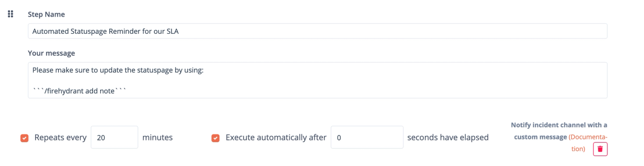Focus the seconds elapsed field showing 0
Image resolution: width=644 pixels, height=166 pixels.
[367, 137]
